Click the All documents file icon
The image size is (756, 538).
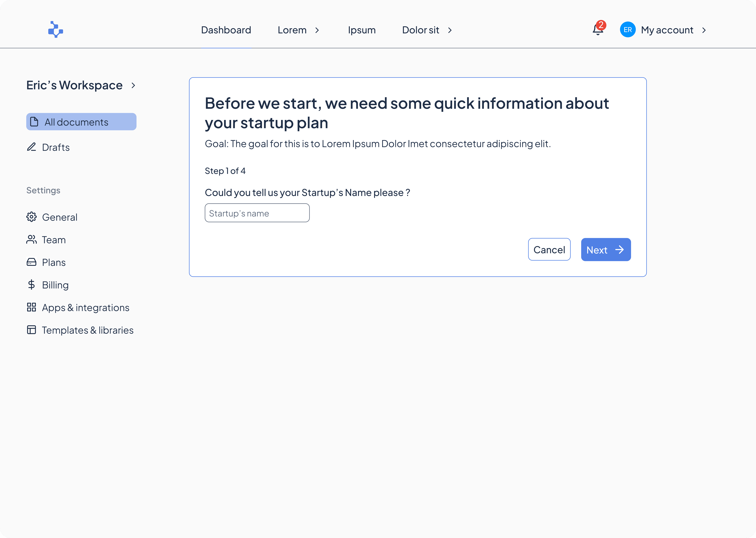(x=34, y=122)
